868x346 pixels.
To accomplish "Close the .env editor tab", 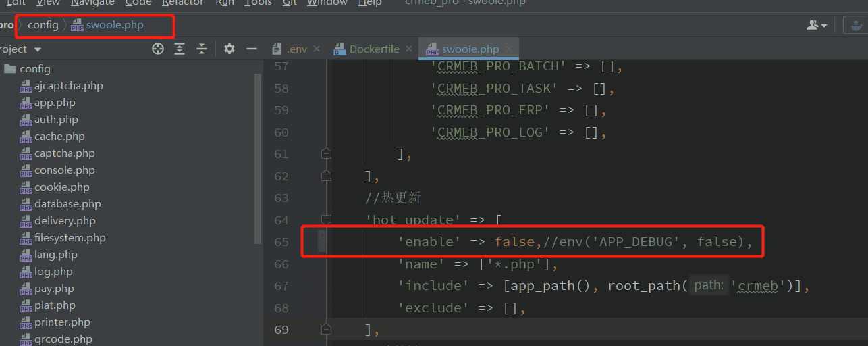I will point(318,49).
